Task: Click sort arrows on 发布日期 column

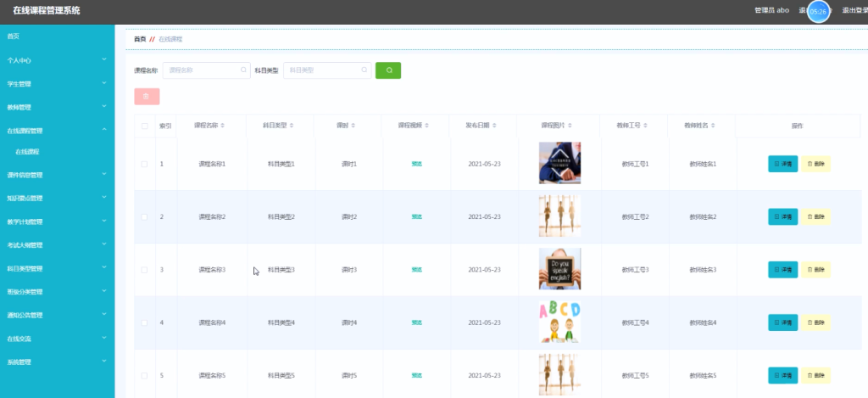Action: [494, 126]
